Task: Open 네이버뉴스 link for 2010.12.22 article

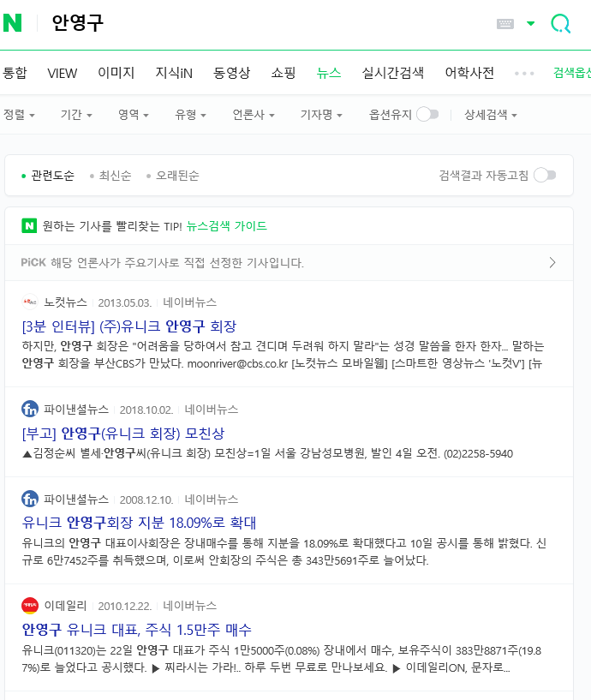Action: click(x=189, y=606)
